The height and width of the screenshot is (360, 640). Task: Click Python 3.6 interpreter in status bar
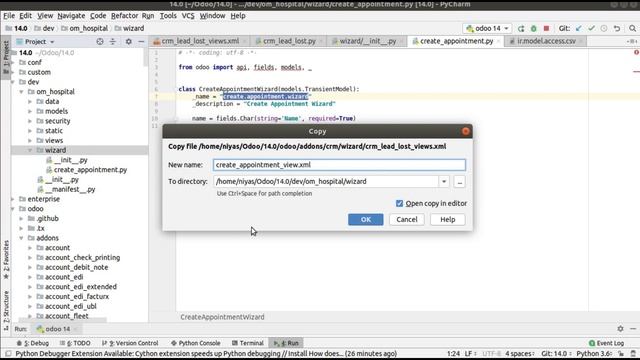[x=594, y=353]
